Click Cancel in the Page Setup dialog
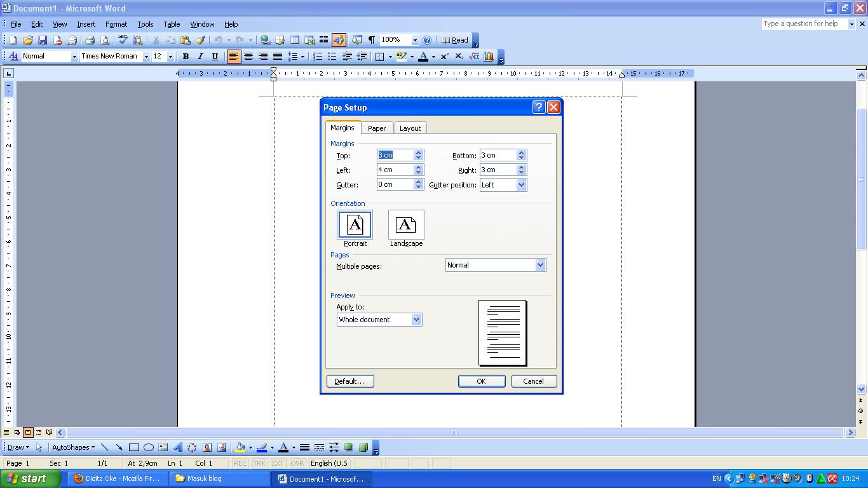The image size is (868, 488). click(x=533, y=381)
